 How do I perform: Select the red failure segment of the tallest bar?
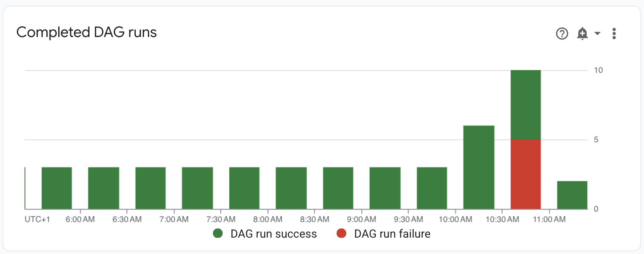[525, 174]
